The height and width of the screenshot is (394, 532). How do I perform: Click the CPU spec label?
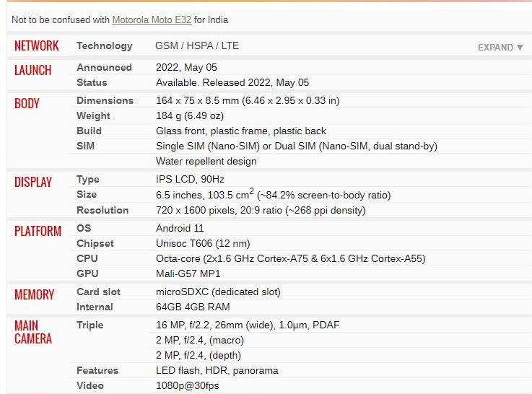(87, 258)
